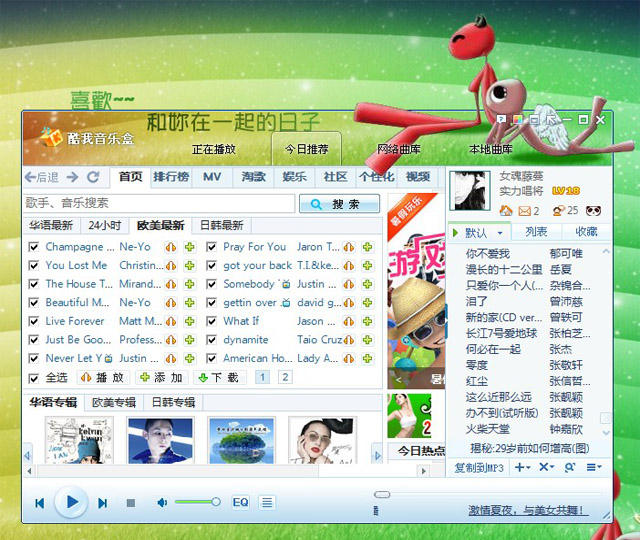Add dynamite with its green plus icon

pyautogui.click(x=367, y=340)
